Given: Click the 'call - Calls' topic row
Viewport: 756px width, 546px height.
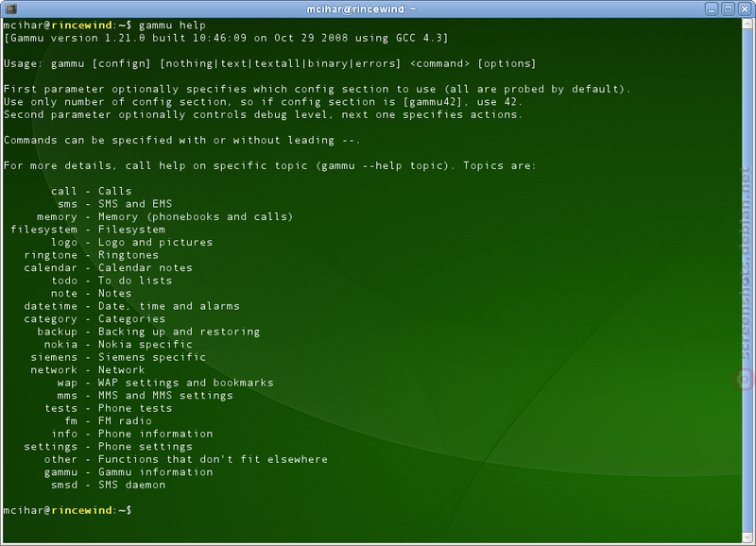Looking at the screenshot, I should [91, 192].
